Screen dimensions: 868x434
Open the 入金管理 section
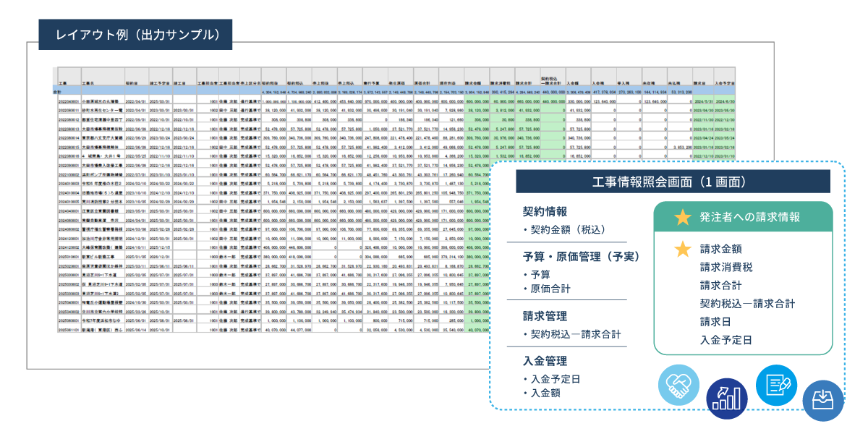(x=545, y=361)
